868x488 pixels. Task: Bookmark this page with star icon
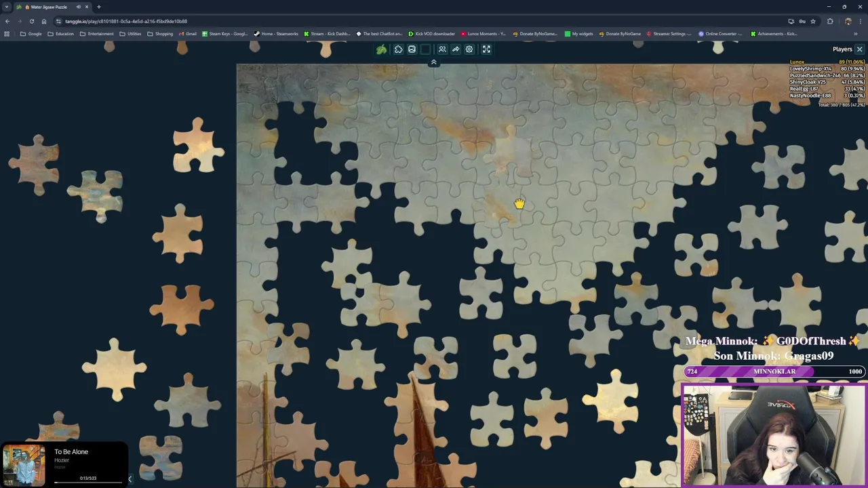813,21
